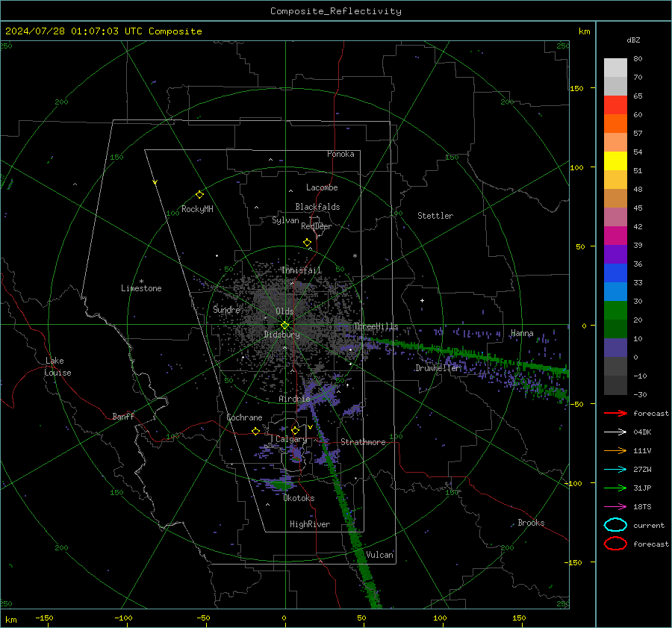Select the Didsbury label
Image resolution: width=672 pixels, height=628 pixels.
click(282, 335)
